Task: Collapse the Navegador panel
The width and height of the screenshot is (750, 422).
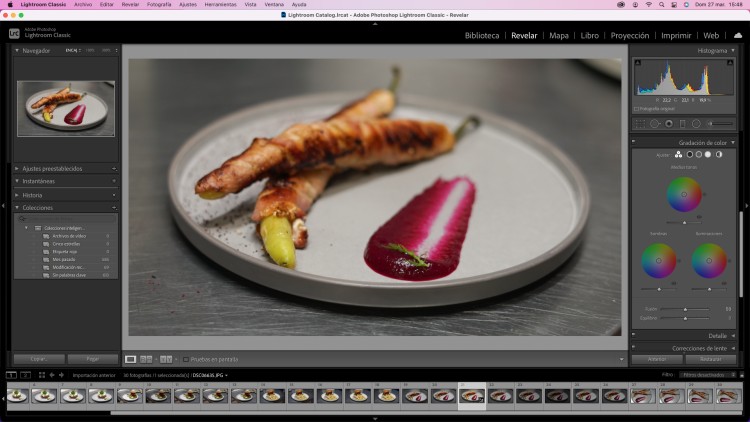Action: (x=17, y=50)
